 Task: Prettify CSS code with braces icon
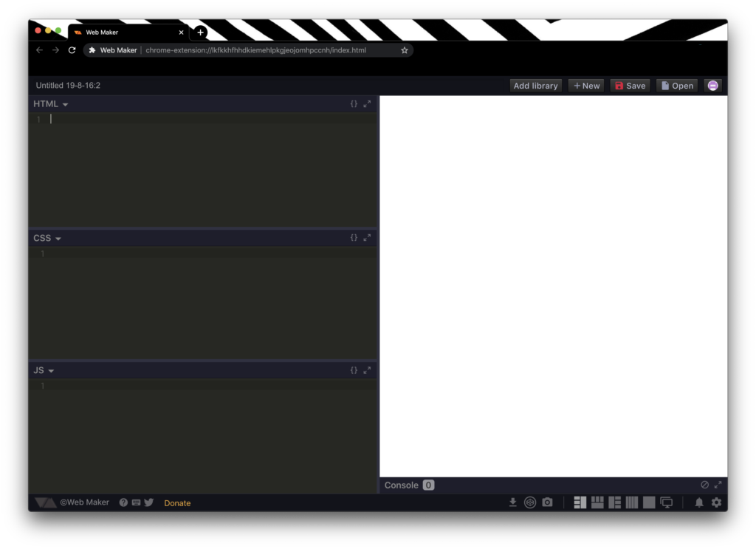click(x=354, y=237)
